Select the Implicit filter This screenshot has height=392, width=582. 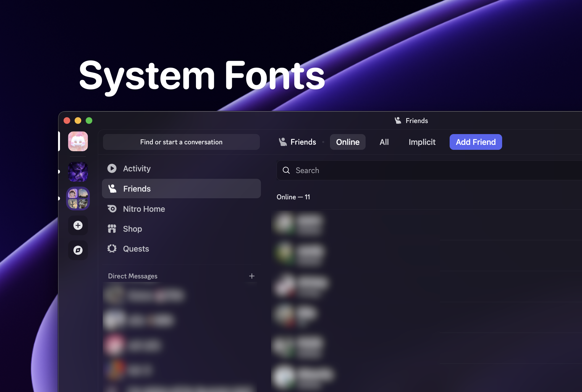[422, 142]
